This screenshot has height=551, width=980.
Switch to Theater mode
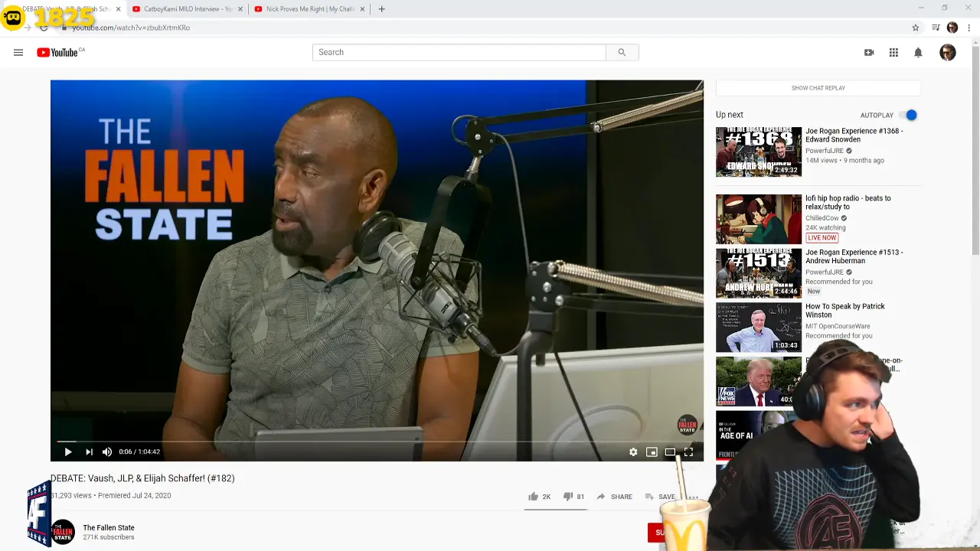pos(670,452)
